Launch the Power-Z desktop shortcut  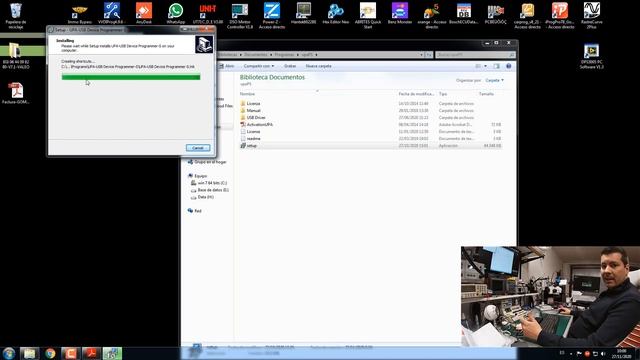pos(272,16)
